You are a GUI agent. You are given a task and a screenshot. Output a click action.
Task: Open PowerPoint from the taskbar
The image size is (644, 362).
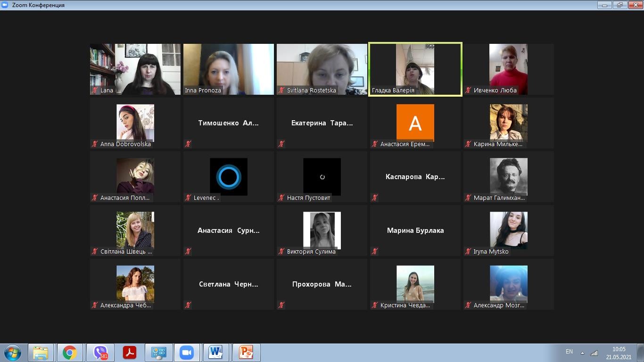click(246, 353)
